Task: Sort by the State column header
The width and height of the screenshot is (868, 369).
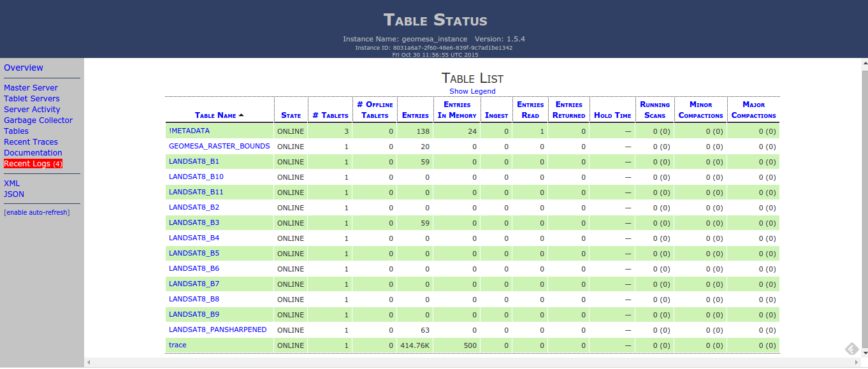Action: (x=291, y=115)
